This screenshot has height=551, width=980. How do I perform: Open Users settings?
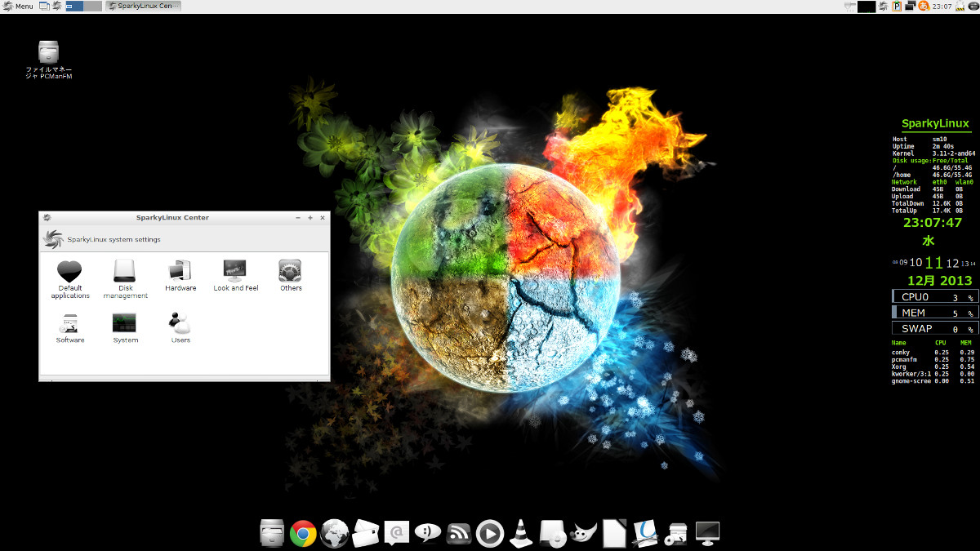180,328
